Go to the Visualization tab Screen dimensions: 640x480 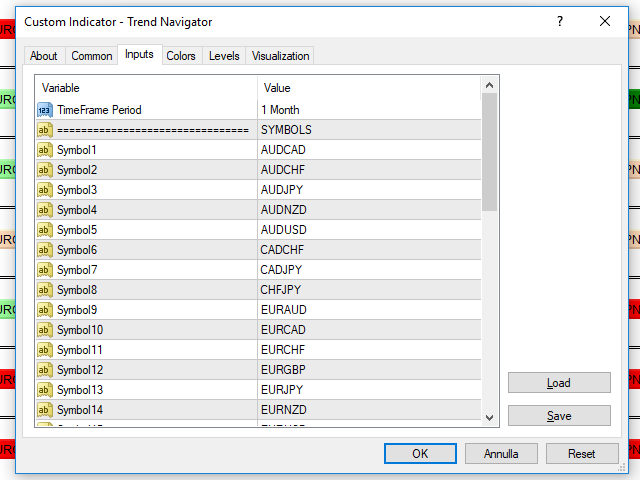coord(281,56)
